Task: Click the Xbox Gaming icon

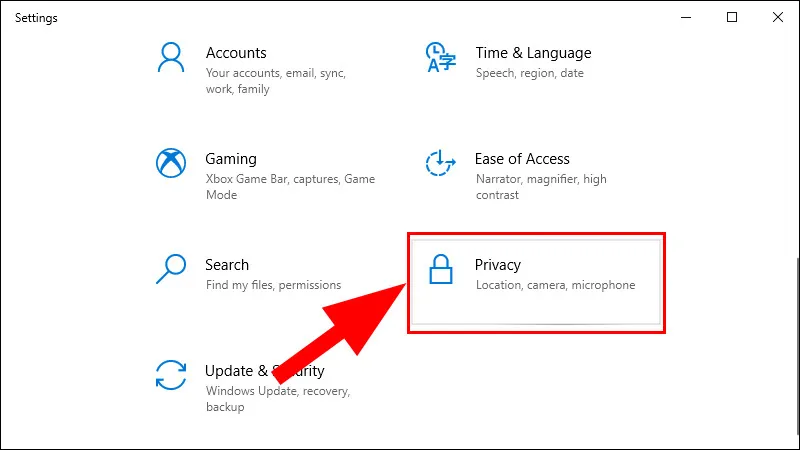Action: [x=172, y=163]
